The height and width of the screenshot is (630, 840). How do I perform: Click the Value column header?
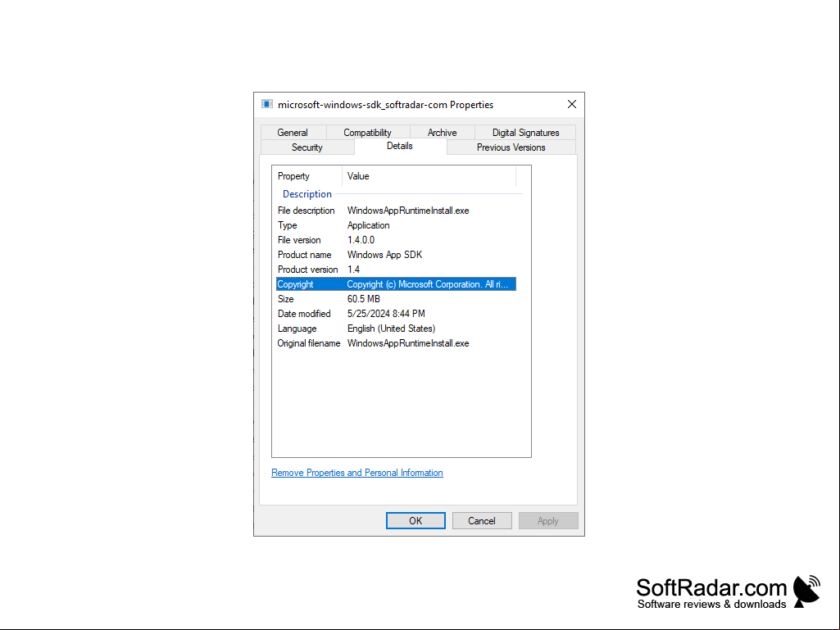point(429,176)
